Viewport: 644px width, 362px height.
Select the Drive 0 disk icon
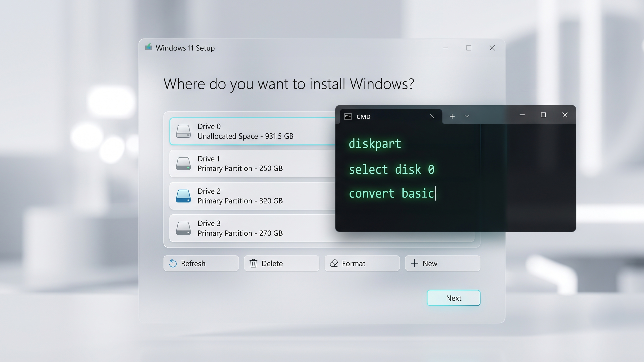(183, 131)
